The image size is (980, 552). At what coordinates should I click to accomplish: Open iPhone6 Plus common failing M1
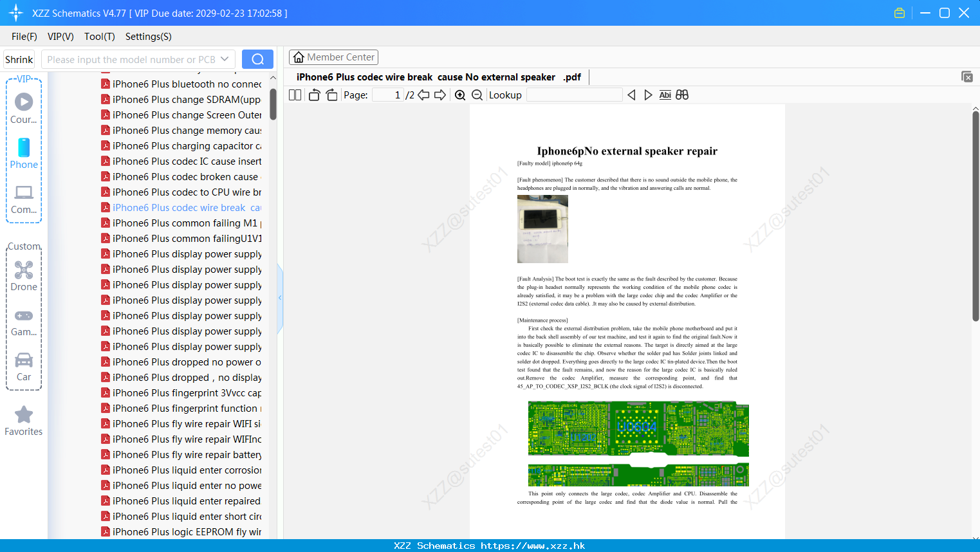click(x=181, y=223)
